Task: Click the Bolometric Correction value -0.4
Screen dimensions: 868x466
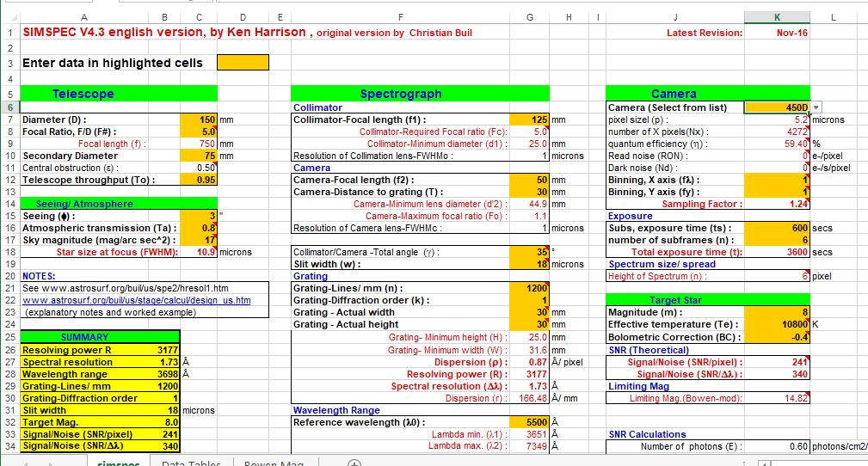Action: 777,337
